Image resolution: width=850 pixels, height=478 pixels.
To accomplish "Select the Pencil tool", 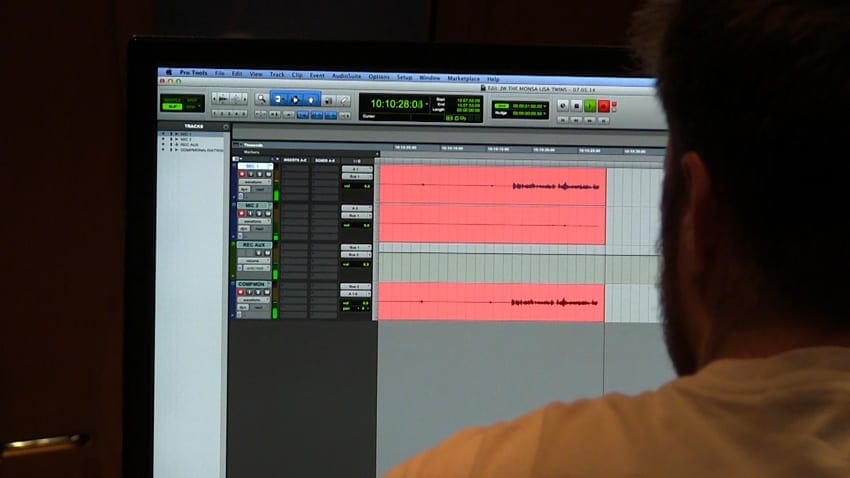I will pyautogui.click(x=344, y=100).
